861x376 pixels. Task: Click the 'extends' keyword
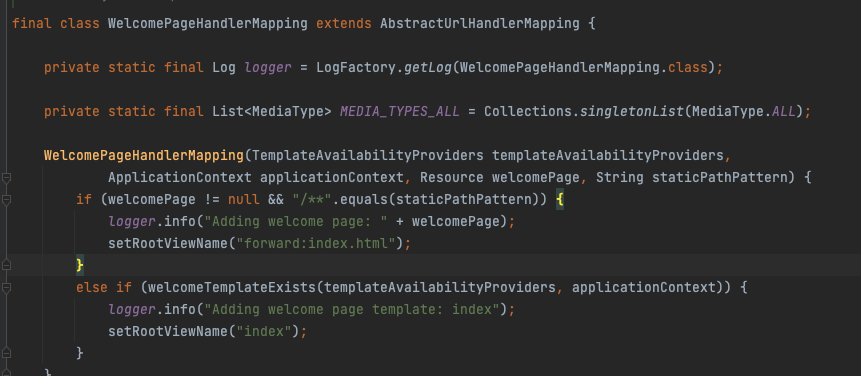[x=344, y=24]
